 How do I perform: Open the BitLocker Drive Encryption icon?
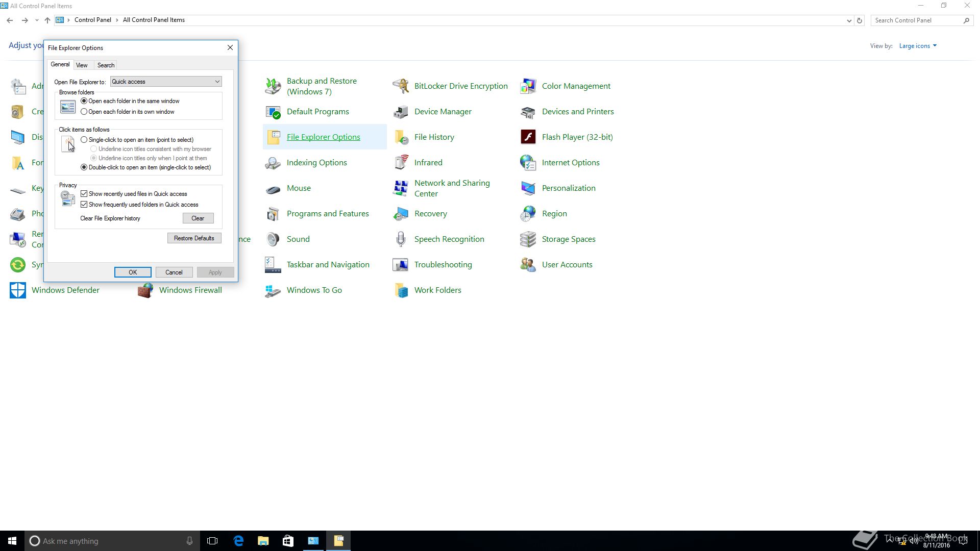pyautogui.click(x=401, y=86)
